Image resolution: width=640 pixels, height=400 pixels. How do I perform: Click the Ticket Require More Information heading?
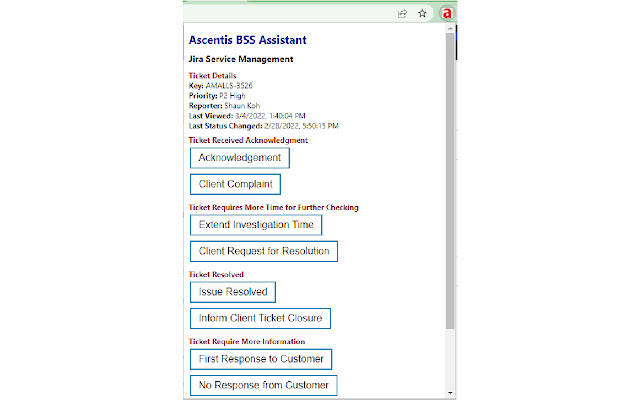tap(247, 342)
